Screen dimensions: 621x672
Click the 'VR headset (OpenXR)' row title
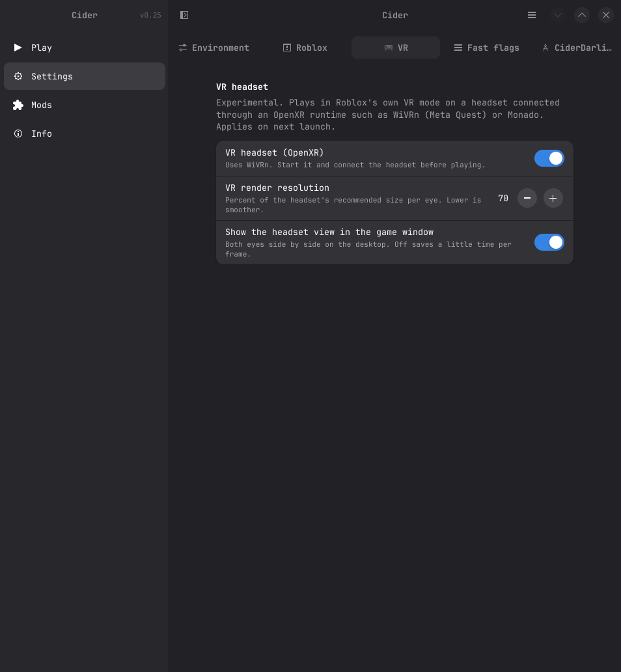coord(274,152)
